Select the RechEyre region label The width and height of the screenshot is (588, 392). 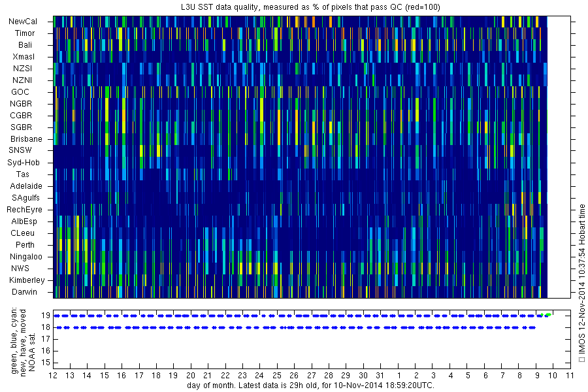(24, 210)
